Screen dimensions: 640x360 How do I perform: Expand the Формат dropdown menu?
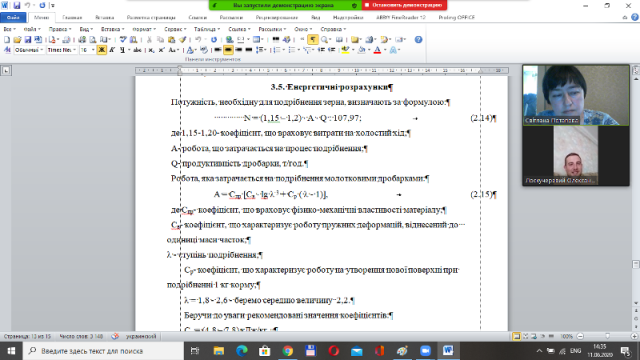point(144,29)
